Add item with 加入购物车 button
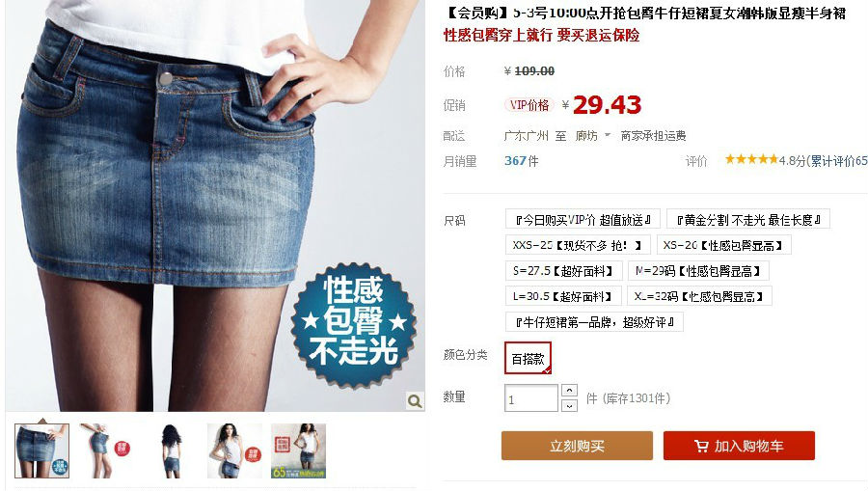This screenshot has height=491, width=868. [739, 446]
